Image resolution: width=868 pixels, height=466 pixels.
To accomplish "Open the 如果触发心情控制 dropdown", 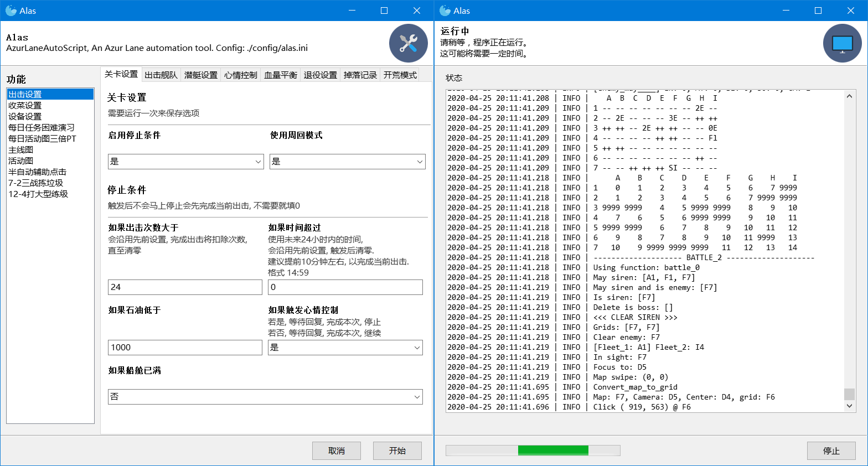I will (345, 348).
